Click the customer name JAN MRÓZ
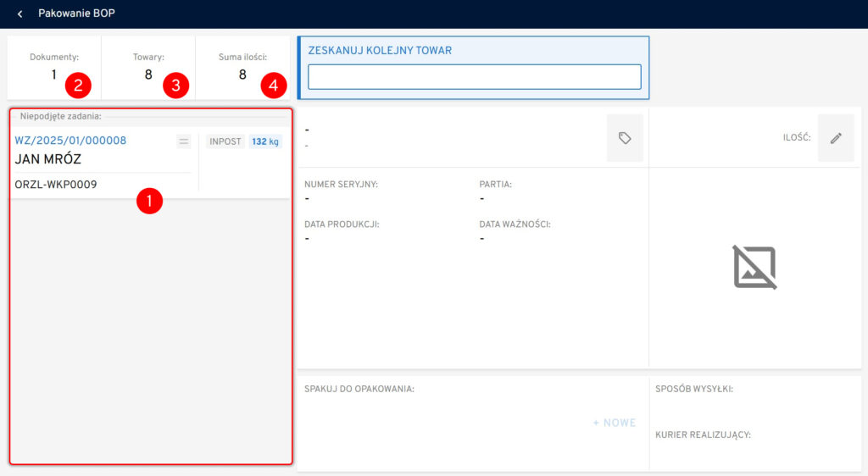This screenshot has height=476, width=868. 48,159
